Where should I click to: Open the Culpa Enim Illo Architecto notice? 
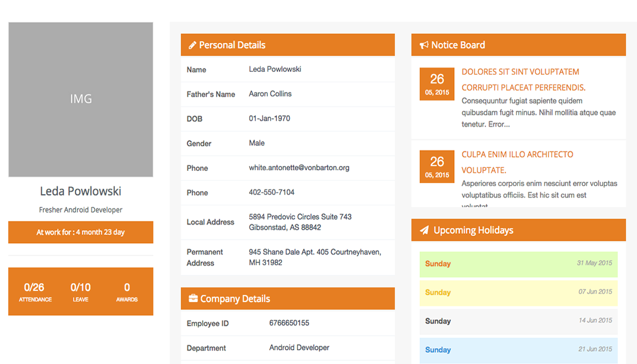click(517, 154)
